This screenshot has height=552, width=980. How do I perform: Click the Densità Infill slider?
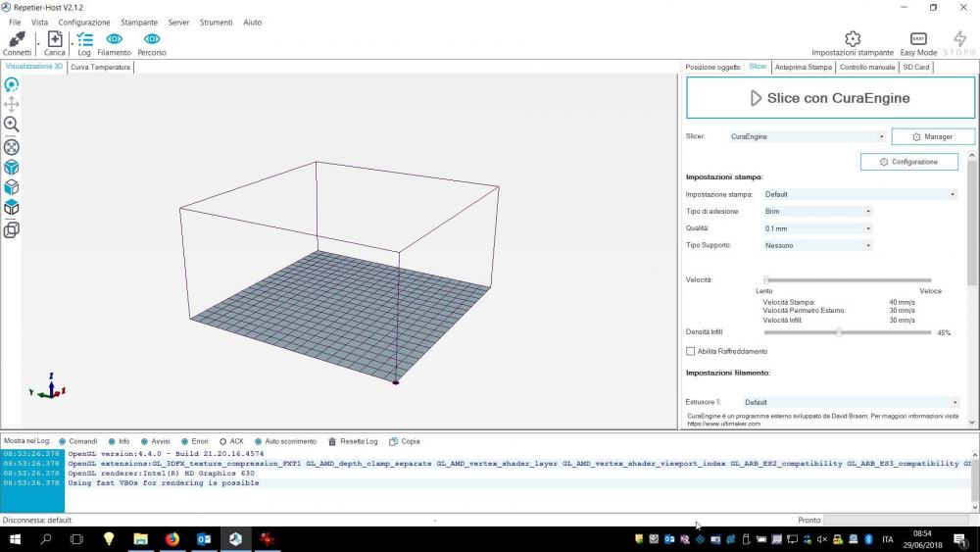pyautogui.click(x=839, y=332)
